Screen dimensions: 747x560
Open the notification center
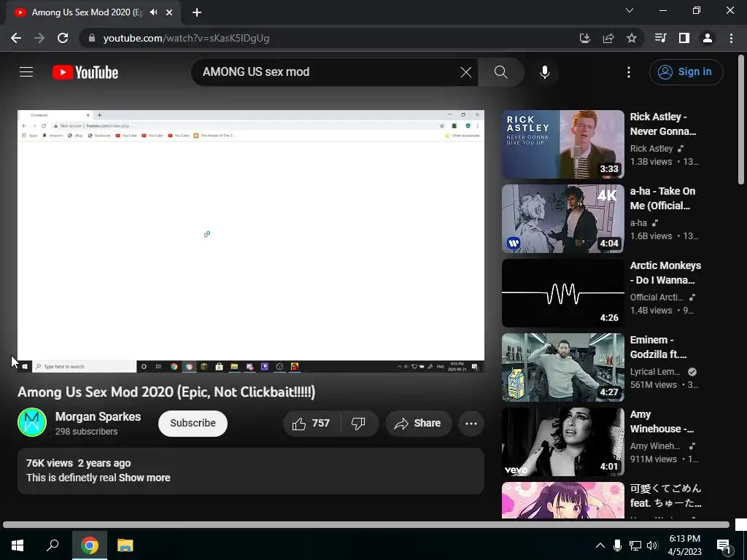[724, 545]
